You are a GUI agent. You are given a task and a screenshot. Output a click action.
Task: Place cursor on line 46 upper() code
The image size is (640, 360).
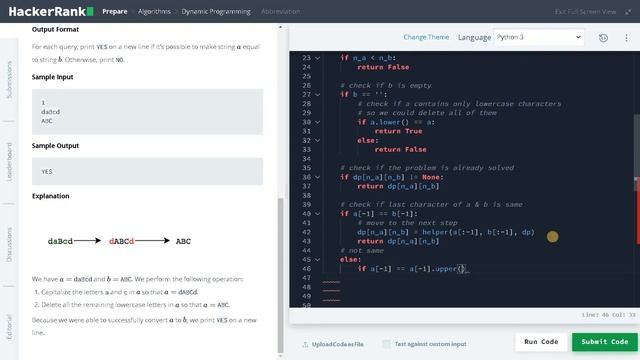tap(413, 269)
